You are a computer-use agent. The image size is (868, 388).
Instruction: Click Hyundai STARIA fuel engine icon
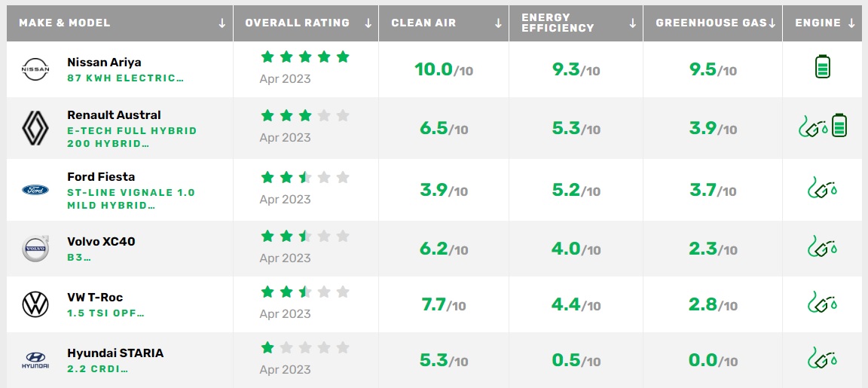[822, 358]
